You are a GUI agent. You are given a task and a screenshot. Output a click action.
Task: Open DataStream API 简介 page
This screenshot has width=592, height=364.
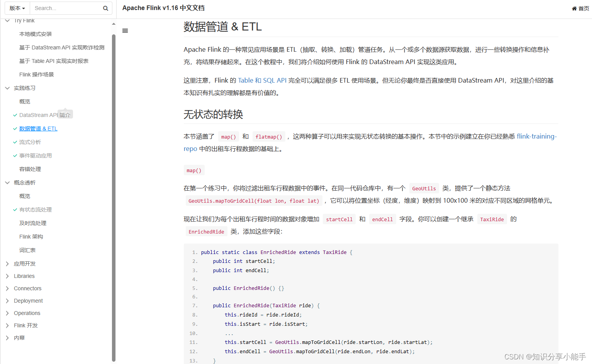pyautogui.click(x=45, y=115)
